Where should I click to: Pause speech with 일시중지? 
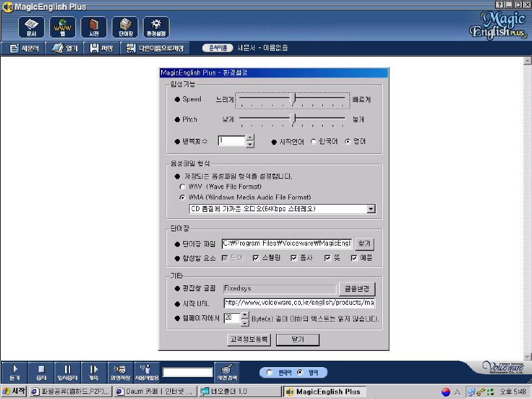(x=68, y=372)
